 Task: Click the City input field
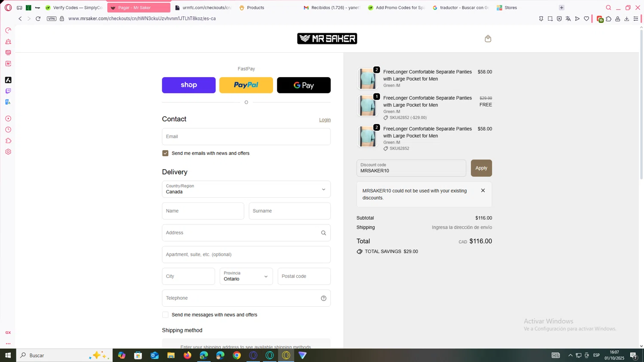point(188,276)
